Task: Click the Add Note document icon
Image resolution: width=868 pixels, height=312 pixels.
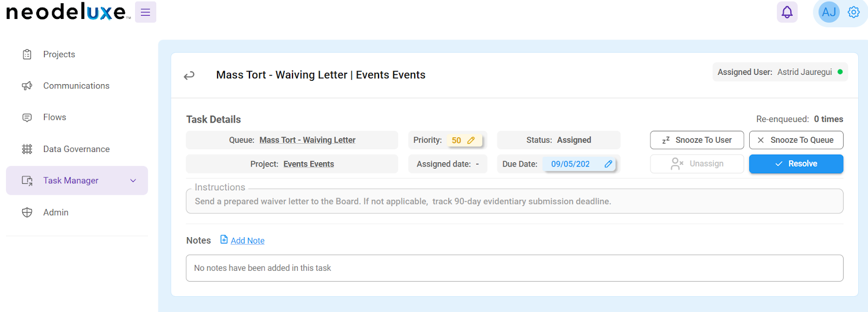Action: click(224, 239)
